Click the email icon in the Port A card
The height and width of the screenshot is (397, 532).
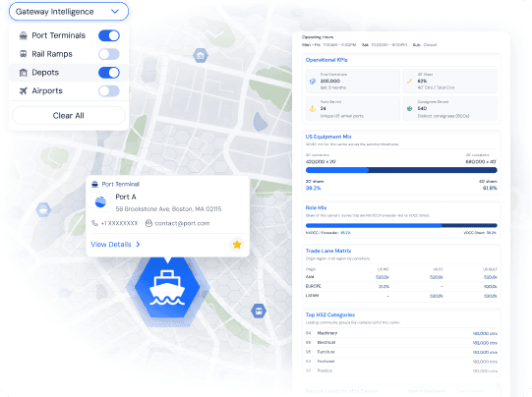[x=148, y=223]
